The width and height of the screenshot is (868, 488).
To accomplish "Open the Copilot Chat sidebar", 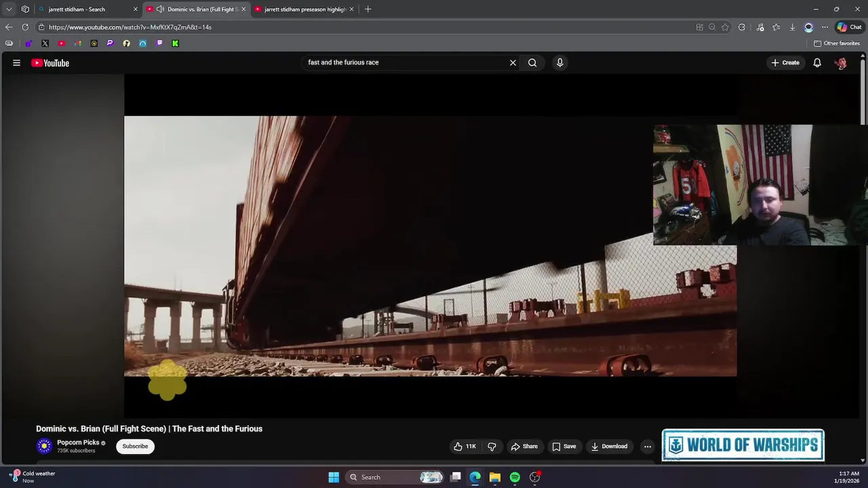I will tap(849, 27).
